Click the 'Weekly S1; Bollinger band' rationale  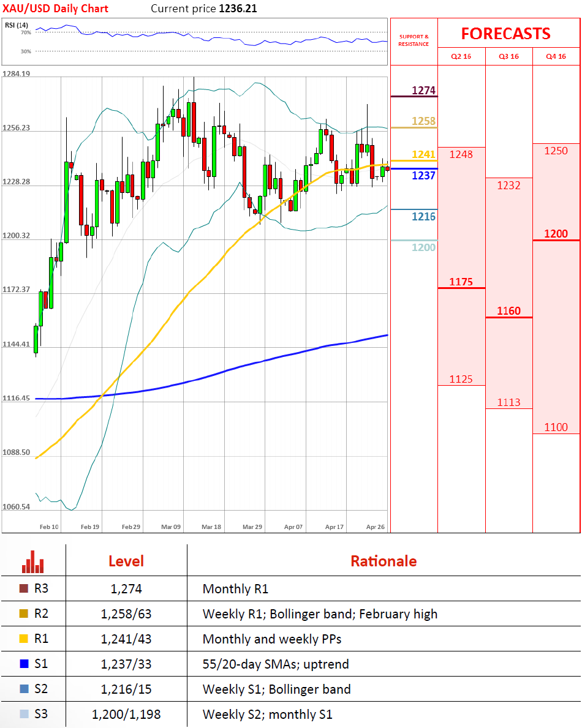pos(277,689)
